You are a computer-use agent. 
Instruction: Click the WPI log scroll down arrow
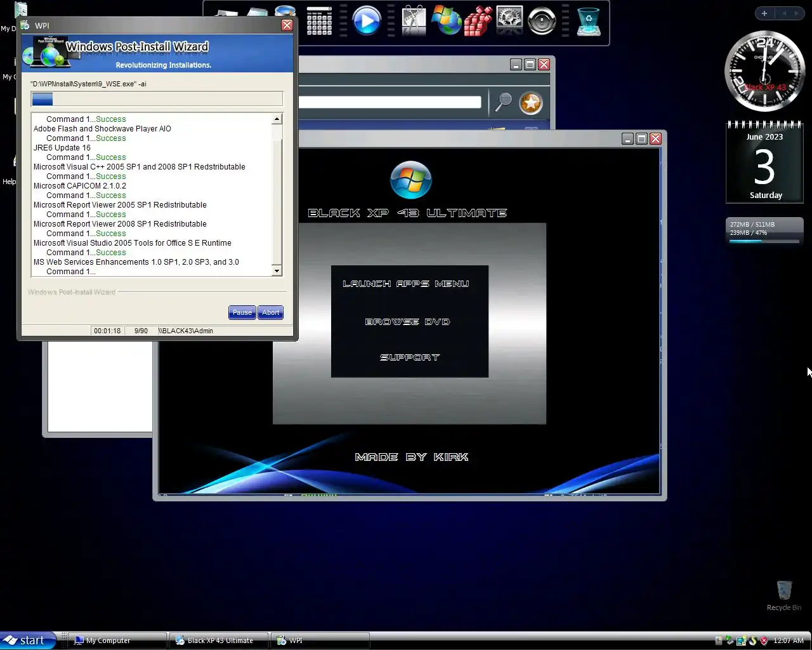pyautogui.click(x=277, y=271)
